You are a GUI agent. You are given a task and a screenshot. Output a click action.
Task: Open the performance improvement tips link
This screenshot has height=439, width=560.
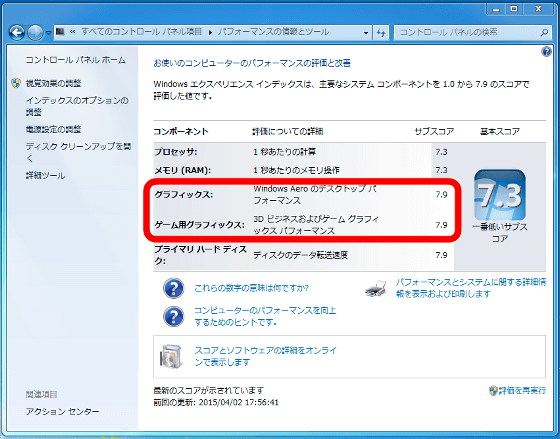pyautogui.click(x=265, y=316)
